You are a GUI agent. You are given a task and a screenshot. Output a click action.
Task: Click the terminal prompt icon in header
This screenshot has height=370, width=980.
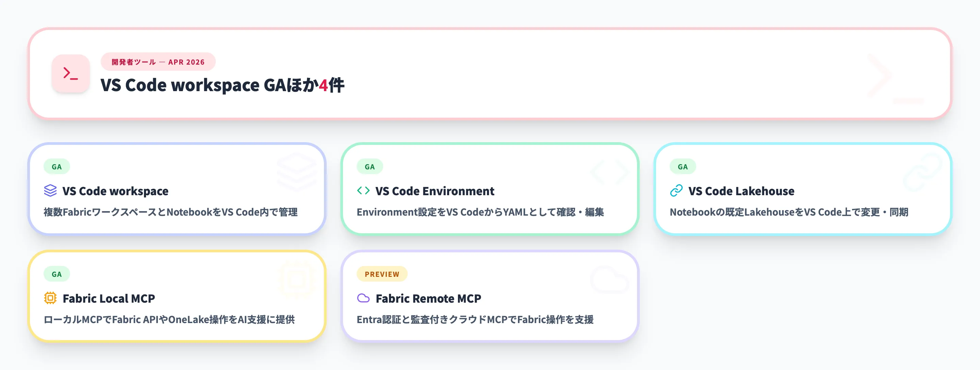pyautogui.click(x=71, y=73)
